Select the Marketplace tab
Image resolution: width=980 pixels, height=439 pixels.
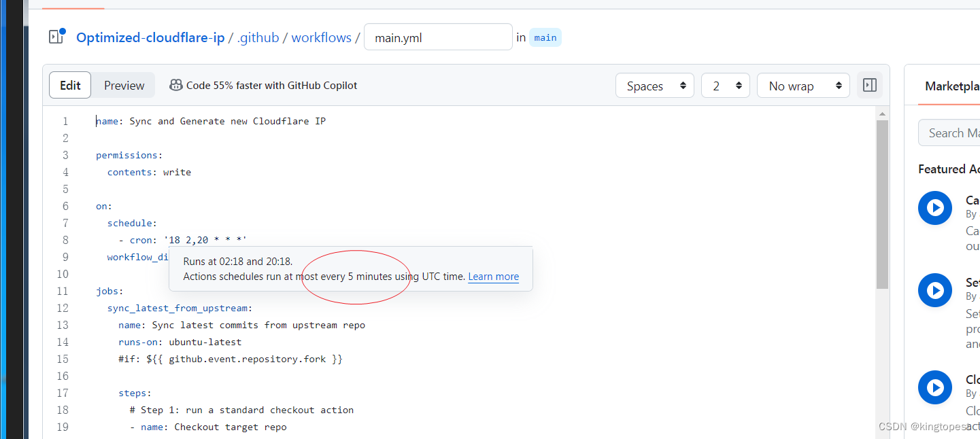coord(952,86)
